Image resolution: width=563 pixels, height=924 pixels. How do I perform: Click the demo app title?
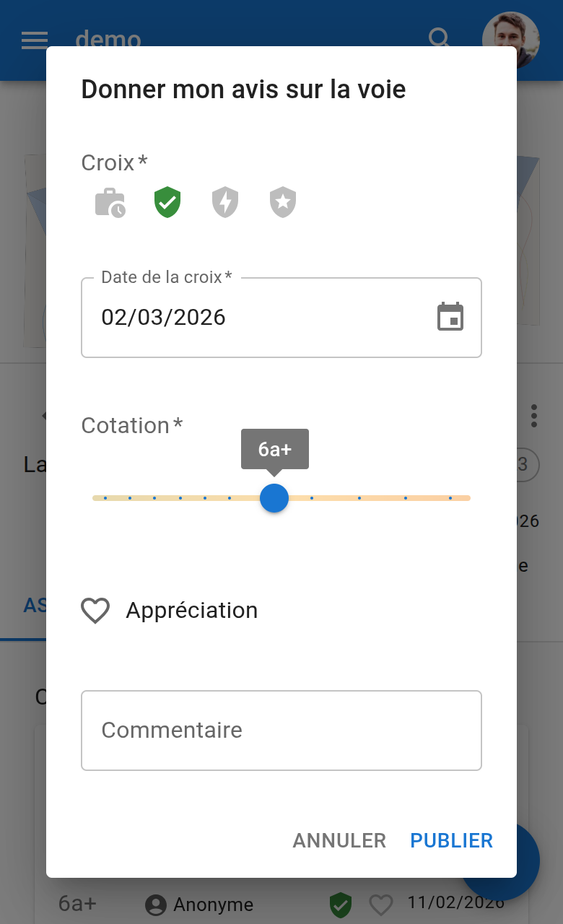108,40
